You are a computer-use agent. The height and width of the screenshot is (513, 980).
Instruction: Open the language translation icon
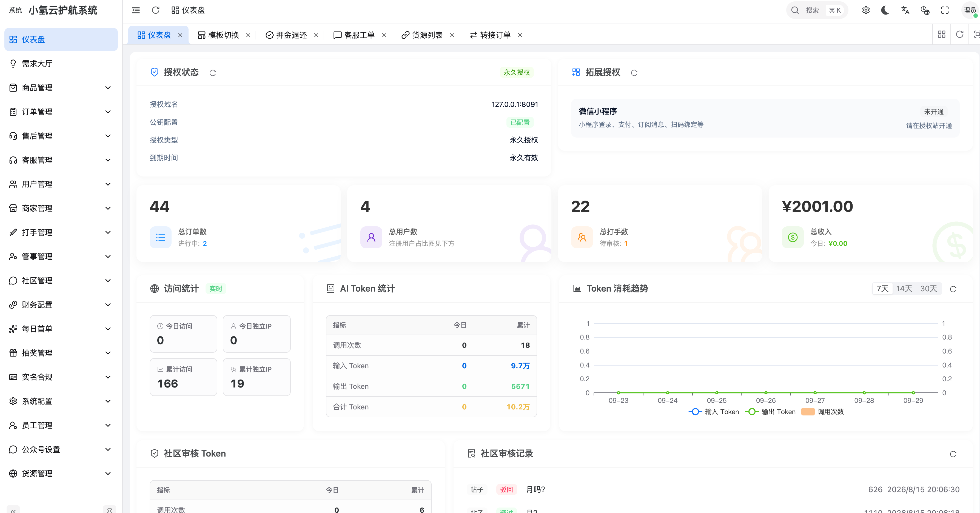[x=905, y=10]
